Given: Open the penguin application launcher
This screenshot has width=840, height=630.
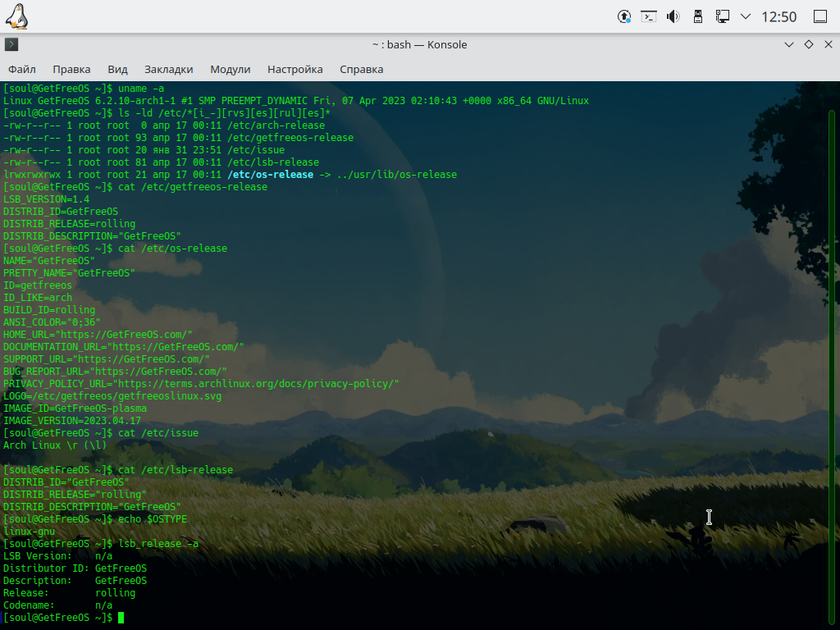Looking at the screenshot, I should pos(16,16).
